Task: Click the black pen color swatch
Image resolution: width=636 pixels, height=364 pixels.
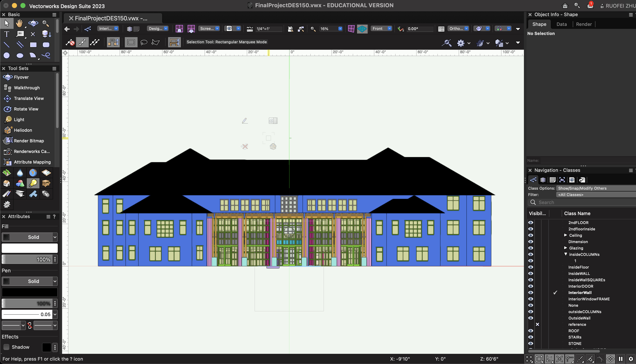Action: (30, 292)
